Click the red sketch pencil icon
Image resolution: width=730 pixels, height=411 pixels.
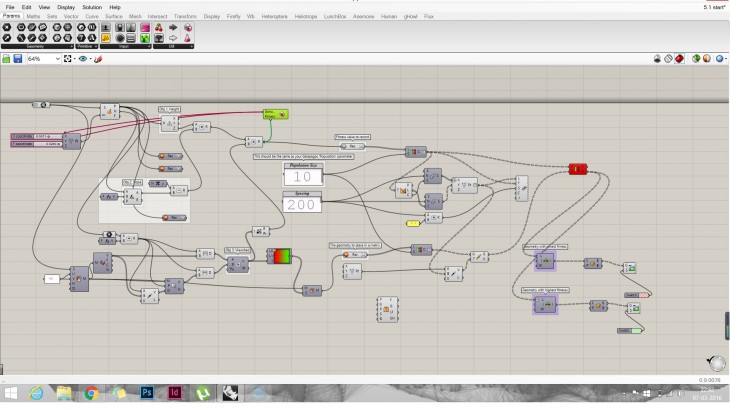tap(98, 59)
